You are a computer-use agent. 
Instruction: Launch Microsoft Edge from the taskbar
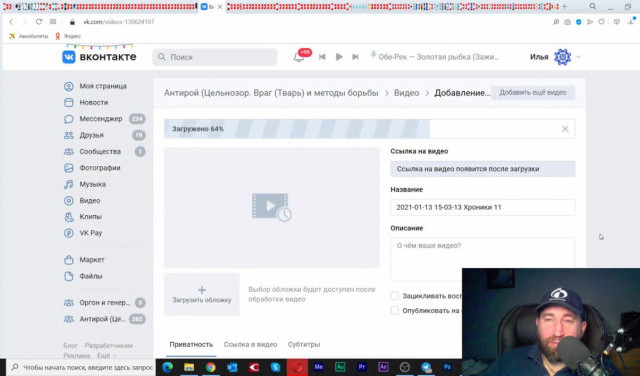pos(167,367)
